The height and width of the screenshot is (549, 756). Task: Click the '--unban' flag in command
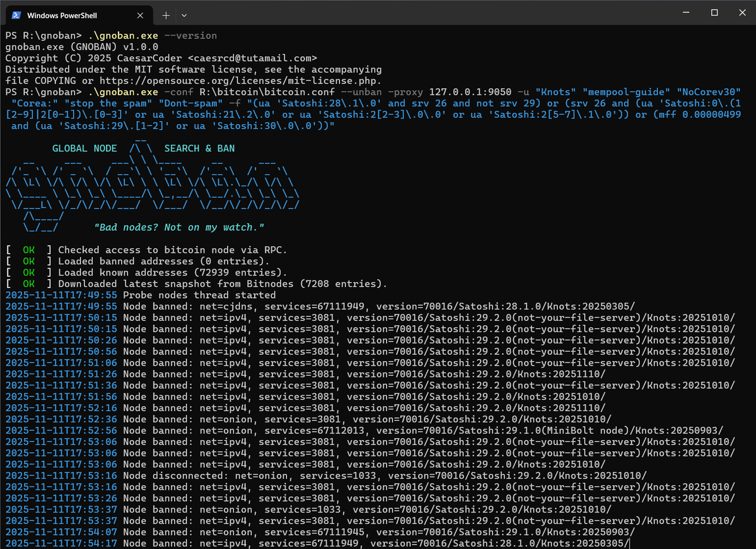(361, 92)
